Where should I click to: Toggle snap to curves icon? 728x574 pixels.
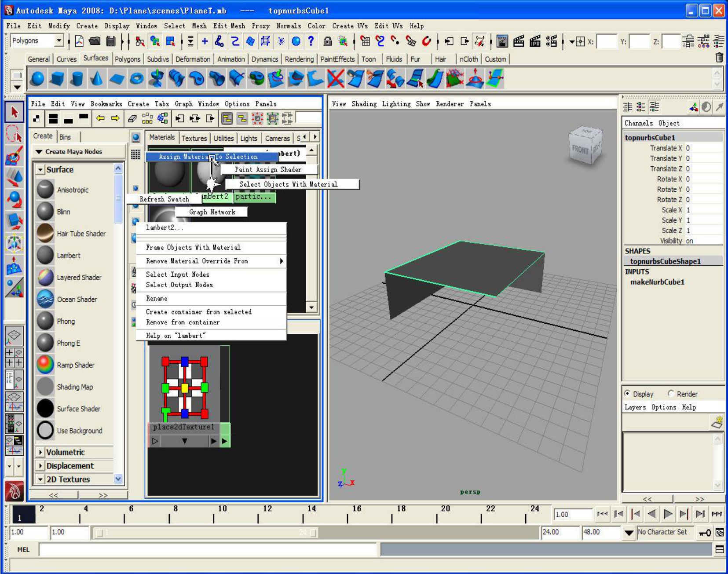click(x=380, y=41)
